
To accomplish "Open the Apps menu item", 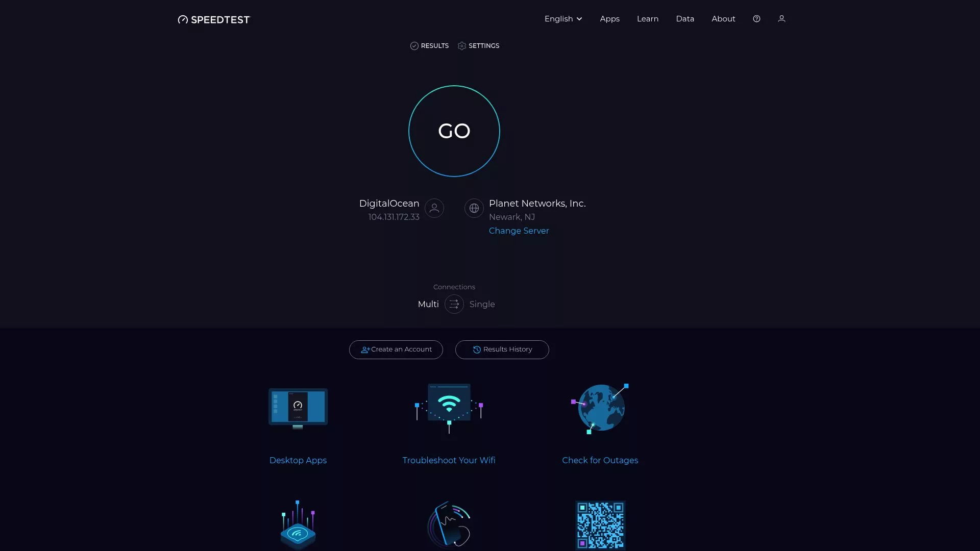I will coord(609,19).
